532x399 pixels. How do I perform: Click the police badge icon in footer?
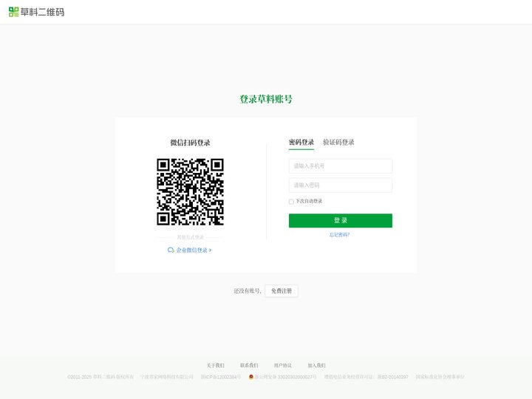point(251,377)
